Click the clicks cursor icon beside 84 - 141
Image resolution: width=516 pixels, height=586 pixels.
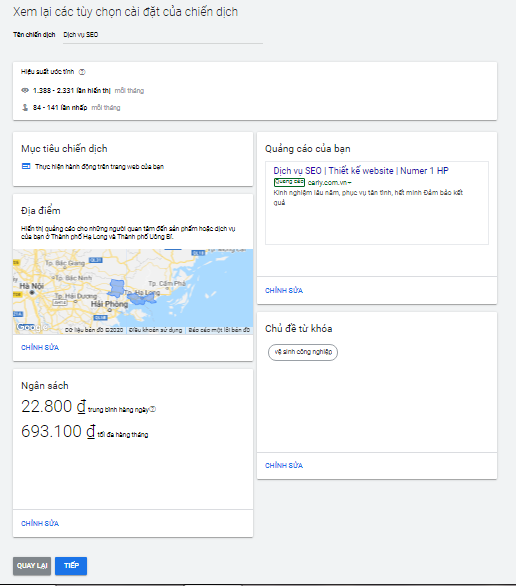[x=25, y=108]
